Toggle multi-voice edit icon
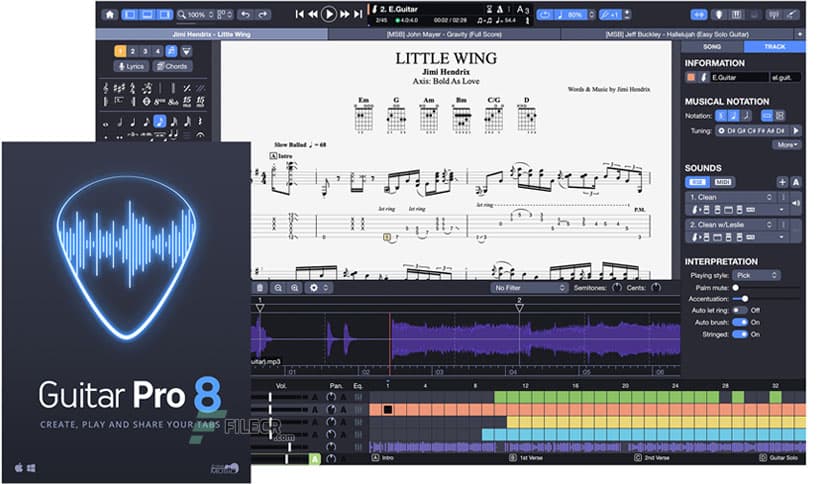Viewport: 836px width, 484px height. (x=171, y=51)
